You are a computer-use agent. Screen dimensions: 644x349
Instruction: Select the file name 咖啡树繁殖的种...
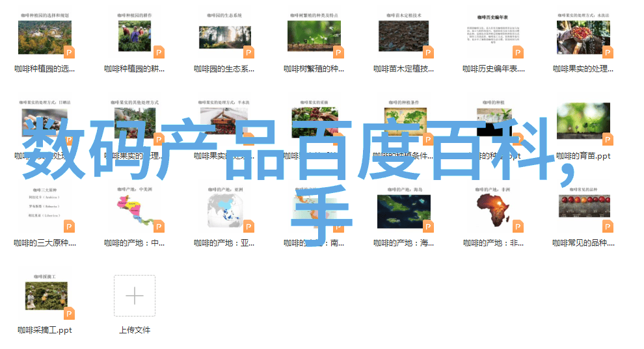coord(314,69)
